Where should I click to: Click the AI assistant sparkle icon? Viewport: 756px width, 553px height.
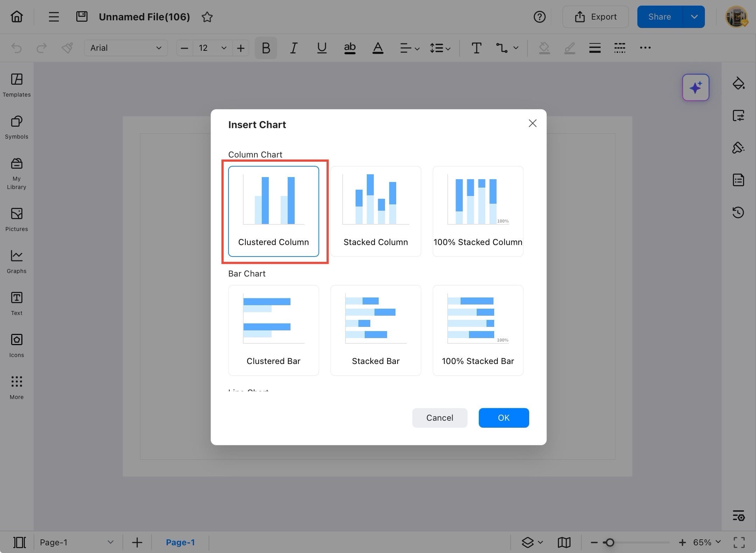(695, 87)
